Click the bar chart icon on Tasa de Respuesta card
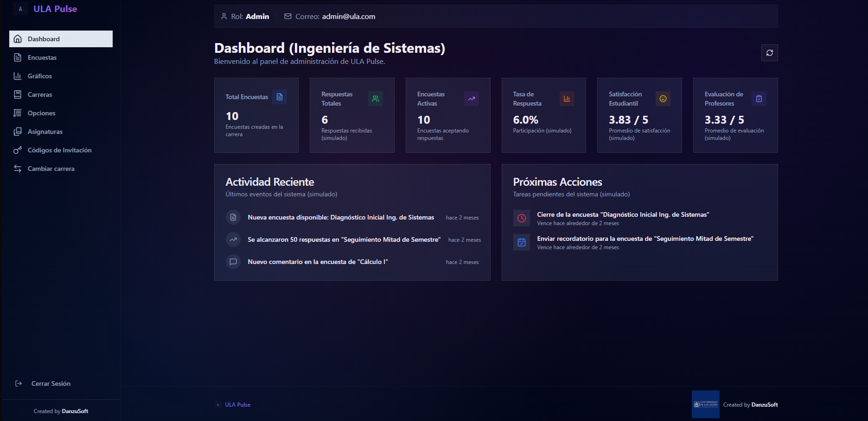Image resolution: width=868 pixels, height=421 pixels. (567, 99)
